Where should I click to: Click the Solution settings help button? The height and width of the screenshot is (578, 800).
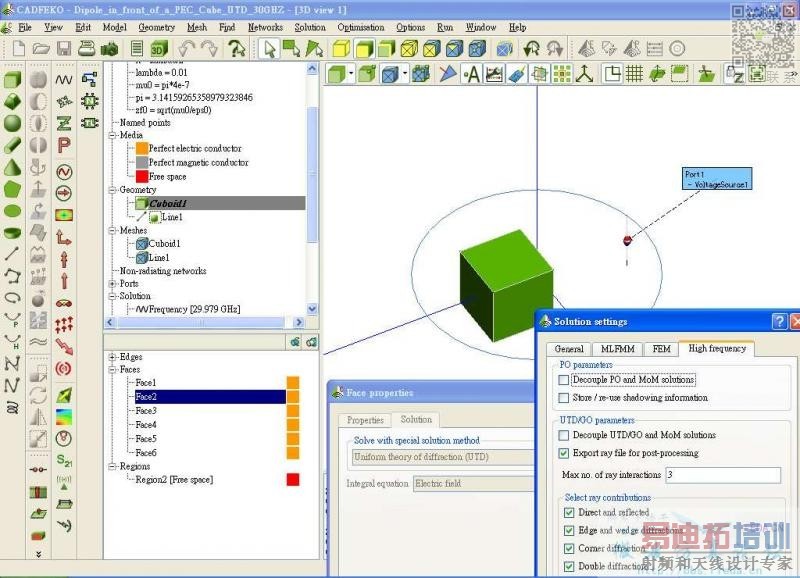779,321
